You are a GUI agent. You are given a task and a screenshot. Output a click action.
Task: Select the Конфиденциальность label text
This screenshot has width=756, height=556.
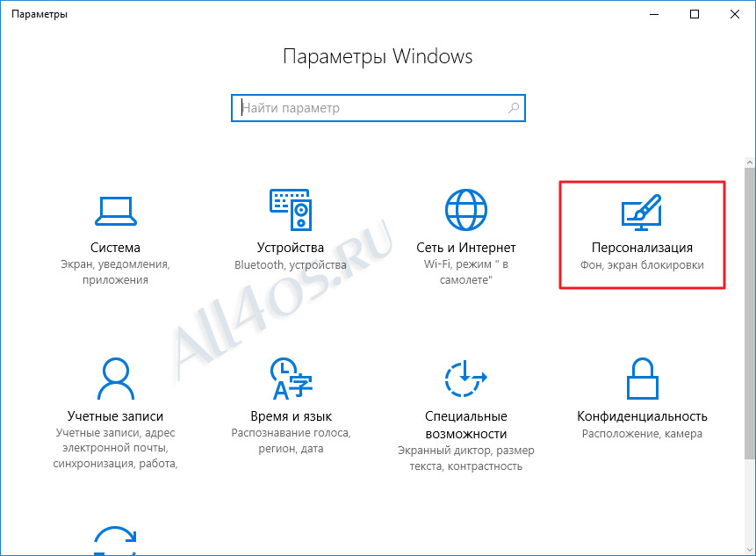pos(642,416)
